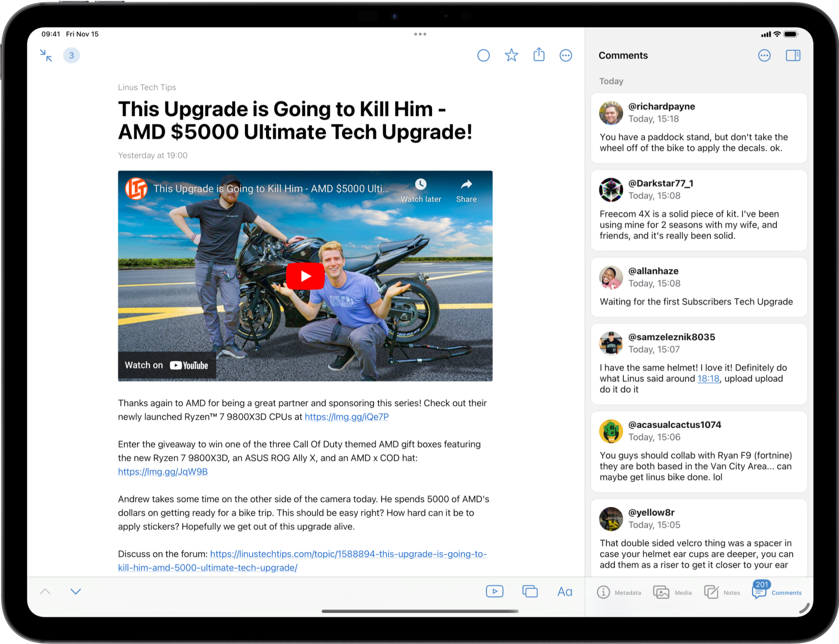Open the lmg.gg/iQe7P link
Screen dimensions: 839x644
point(347,417)
